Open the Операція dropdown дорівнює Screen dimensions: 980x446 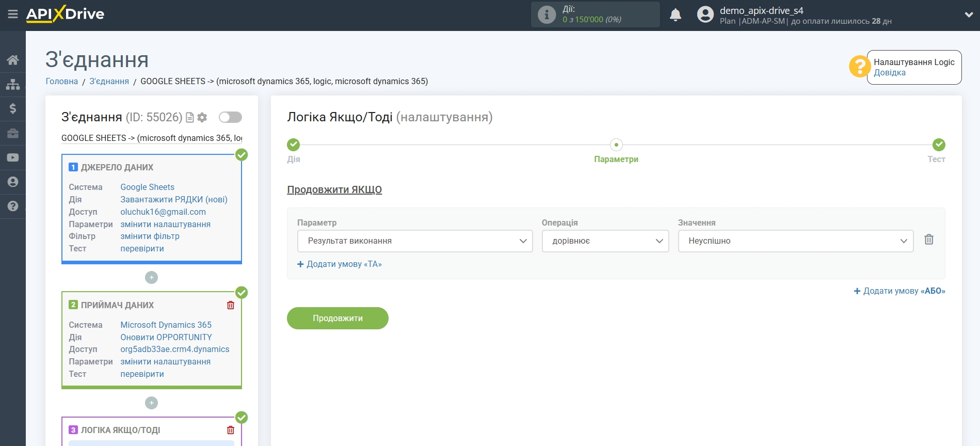point(605,241)
